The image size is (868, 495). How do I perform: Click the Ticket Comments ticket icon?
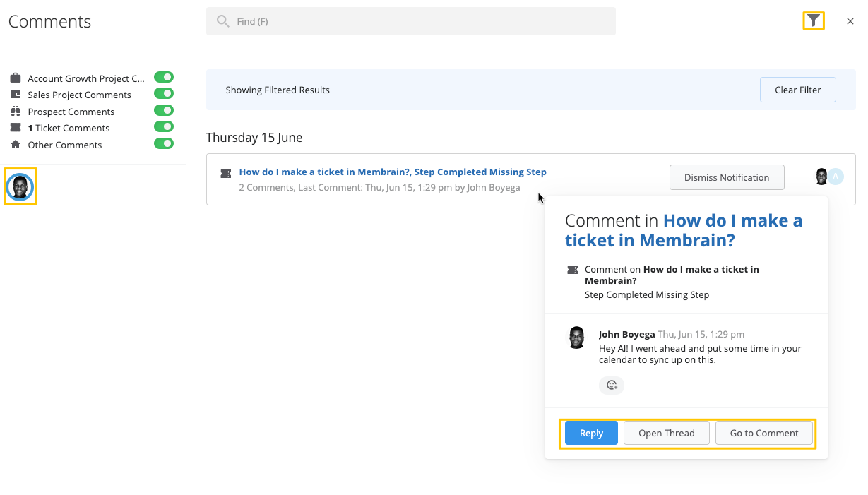tap(16, 128)
